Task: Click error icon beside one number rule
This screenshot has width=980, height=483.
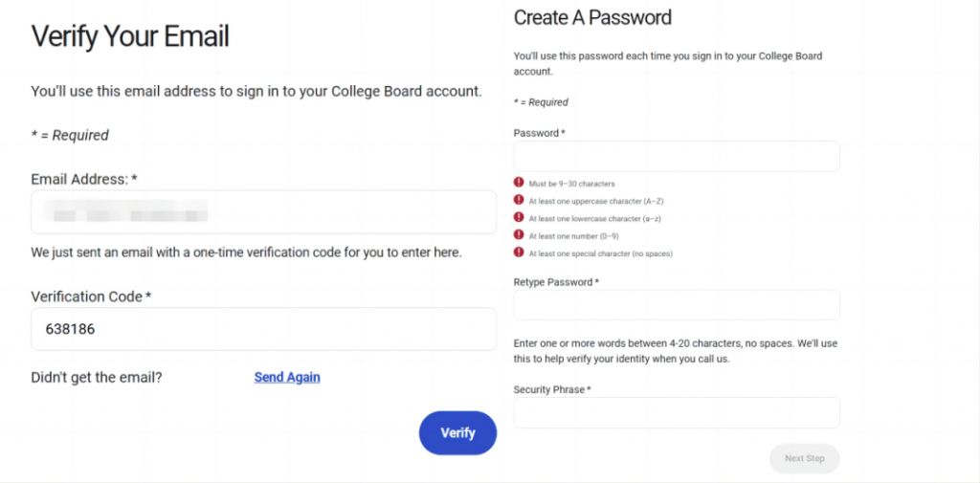Action: click(x=519, y=235)
